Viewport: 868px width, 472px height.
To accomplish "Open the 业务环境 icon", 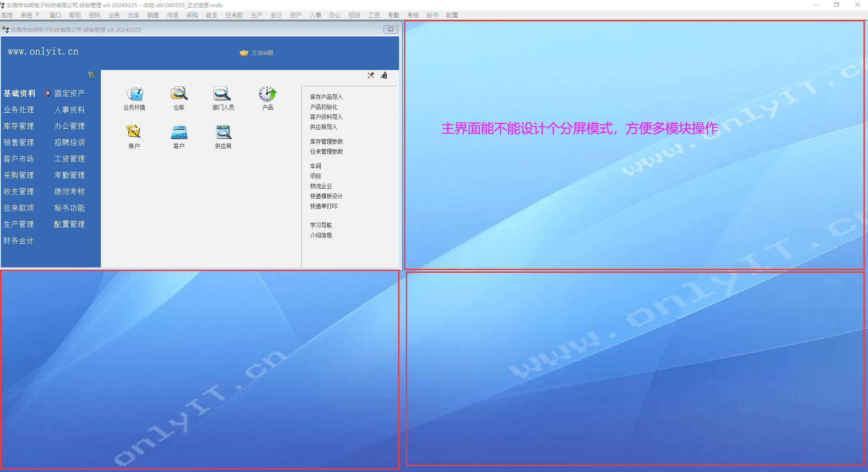I will (134, 94).
